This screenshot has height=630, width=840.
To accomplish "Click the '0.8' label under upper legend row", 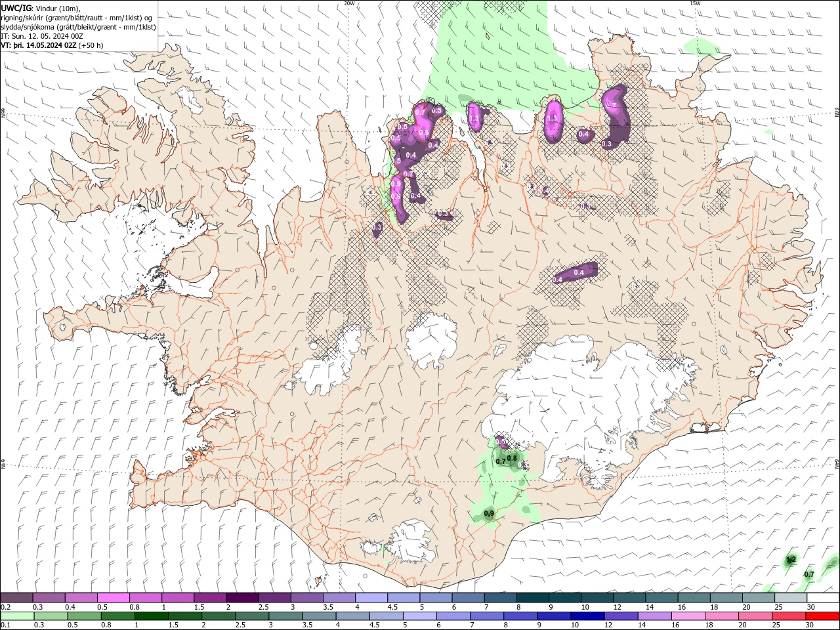I will point(135,607).
